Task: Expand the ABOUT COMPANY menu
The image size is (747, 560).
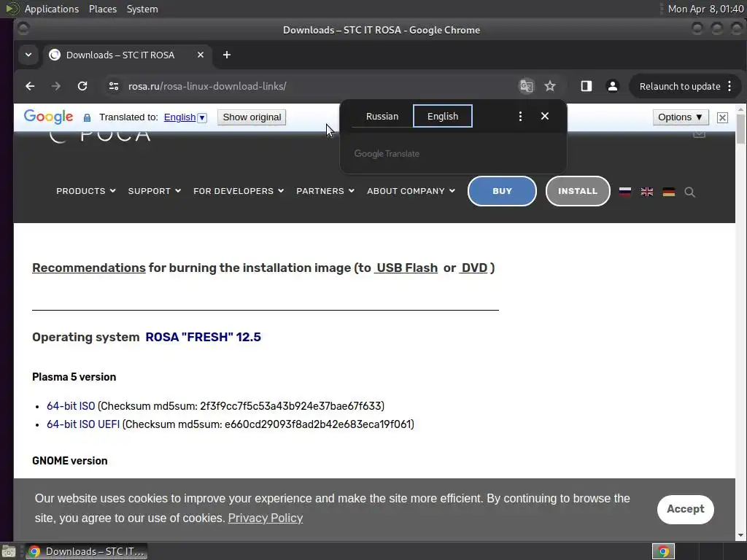Action: point(411,191)
